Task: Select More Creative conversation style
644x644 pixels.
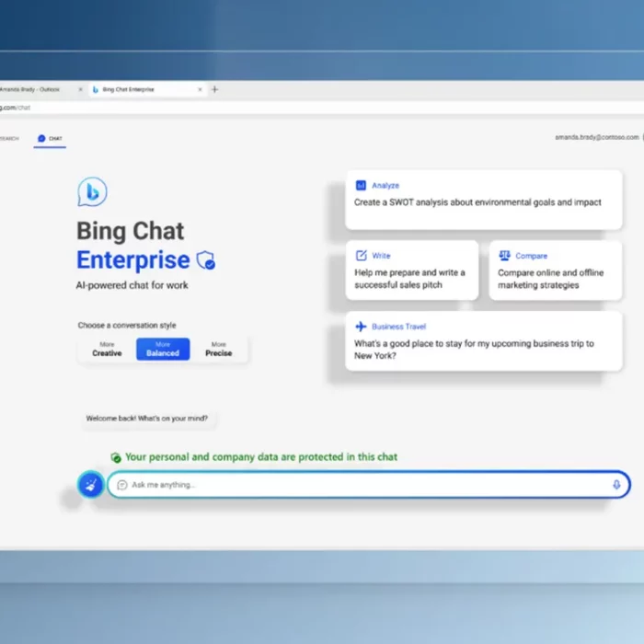Action: pyautogui.click(x=107, y=349)
